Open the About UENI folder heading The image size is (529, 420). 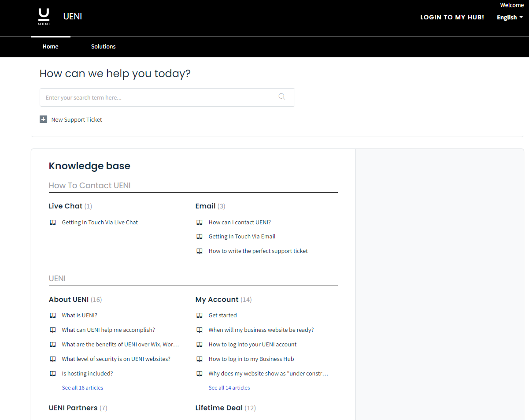(69, 299)
